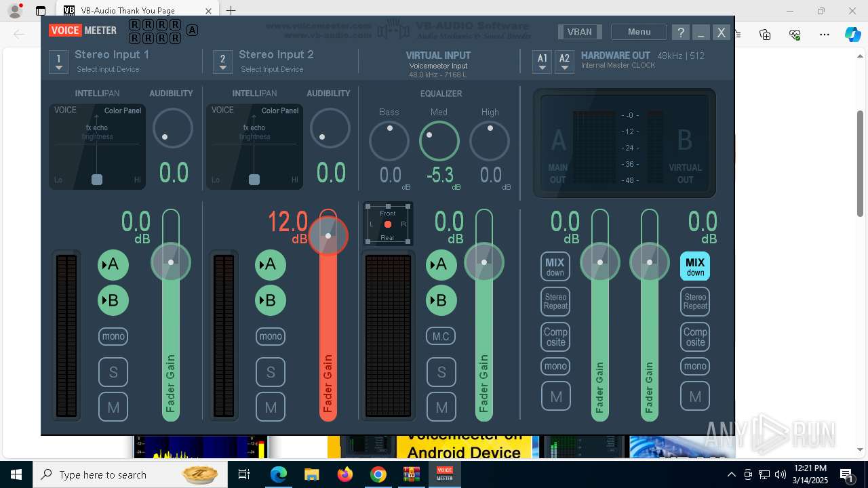Enable mono on Stereo Input 1
The height and width of the screenshot is (488, 868).
113,336
